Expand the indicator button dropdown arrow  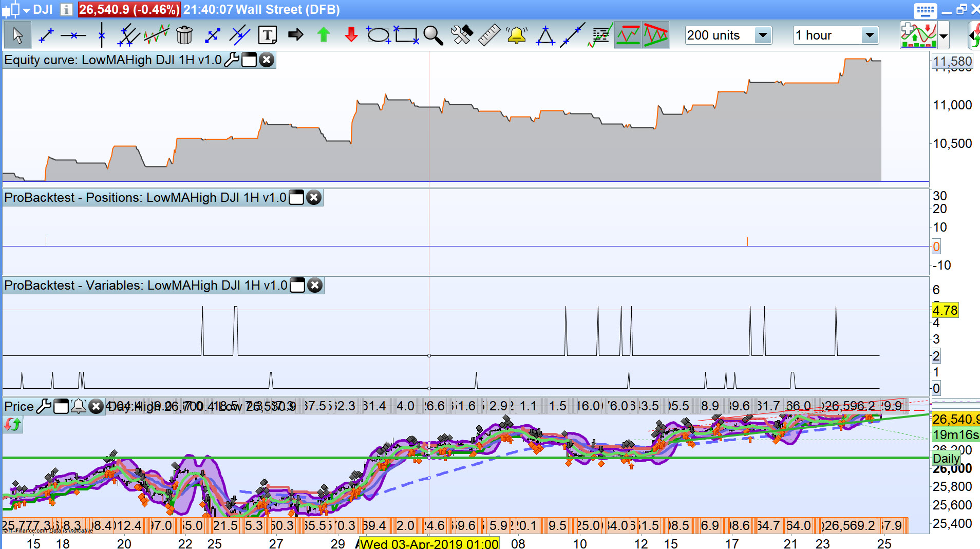tap(944, 36)
